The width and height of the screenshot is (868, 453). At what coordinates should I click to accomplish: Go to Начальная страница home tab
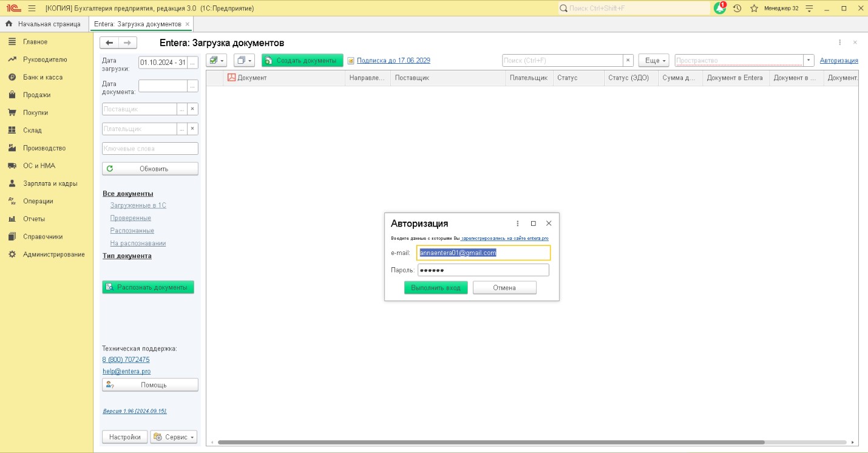(44, 24)
